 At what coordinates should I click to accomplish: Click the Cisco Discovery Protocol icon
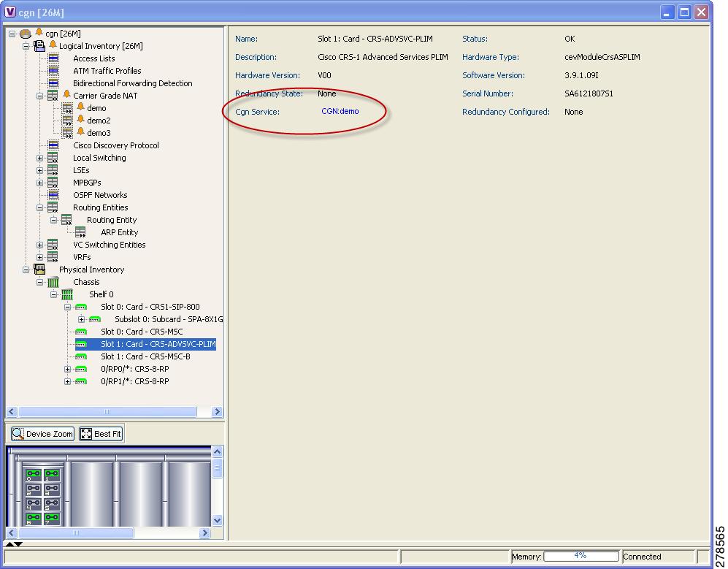tap(53, 145)
